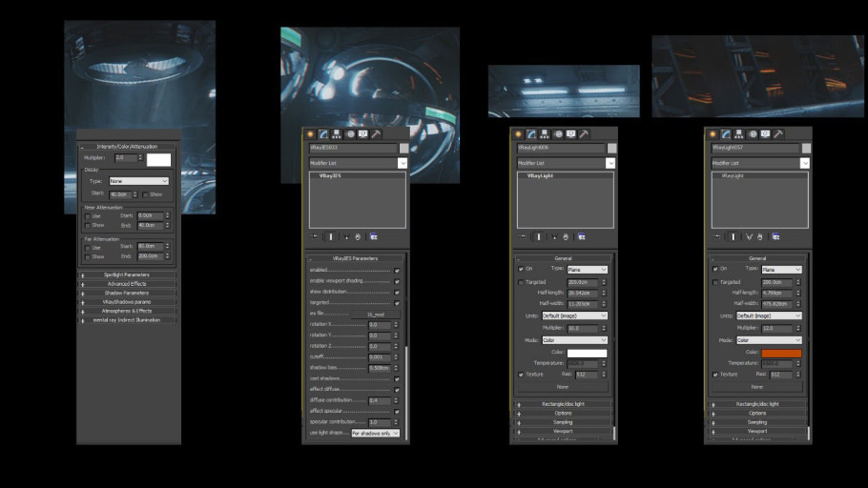Image resolution: width=868 pixels, height=488 pixels.
Task: Open Modifier List dropdown in VRayLight006 panel
Action: 610,163
